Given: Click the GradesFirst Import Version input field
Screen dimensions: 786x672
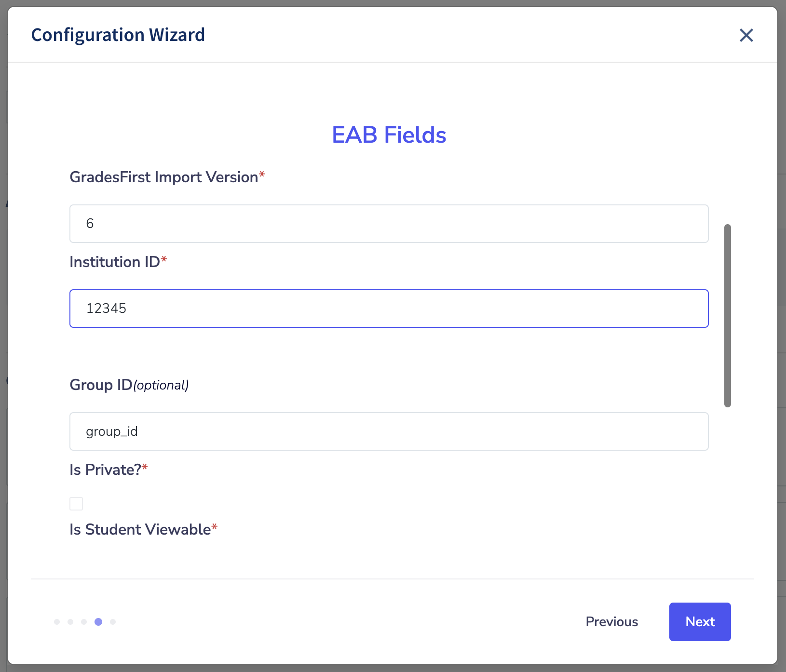Looking at the screenshot, I should [x=389, y=224].
